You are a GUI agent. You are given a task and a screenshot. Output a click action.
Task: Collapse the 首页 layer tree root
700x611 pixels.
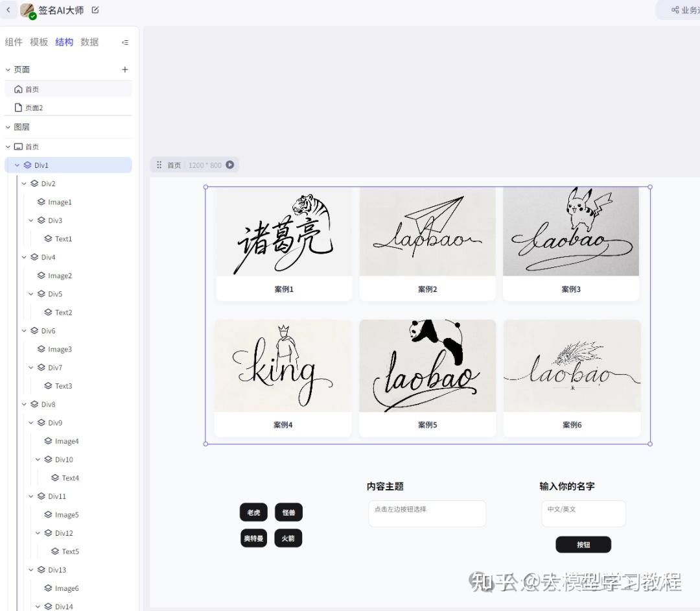click(8, 147)
